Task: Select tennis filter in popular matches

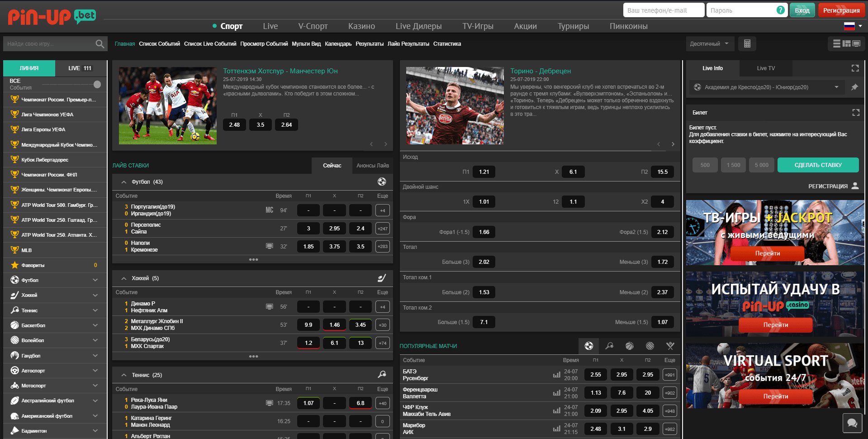Action: (x=609, y=346)
